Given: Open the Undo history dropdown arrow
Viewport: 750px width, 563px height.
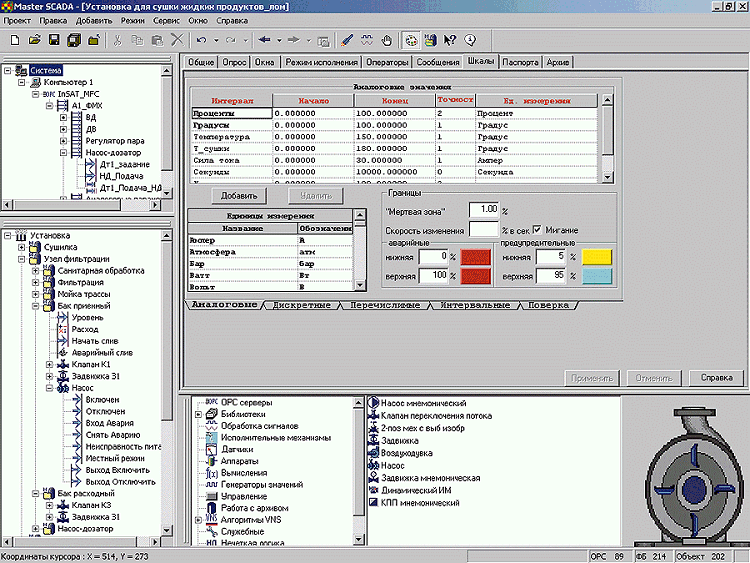Looking at the screenshot, I should pyautogui.click(x=216, y=40).
